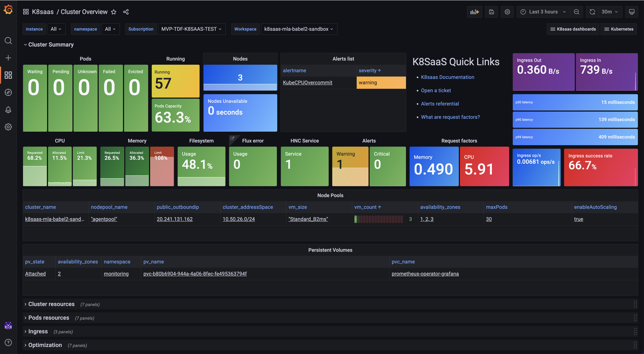This screenshot has height=354, width=644.
Task: Star the Cluster Overview dashboard
Action: (114, 12)
